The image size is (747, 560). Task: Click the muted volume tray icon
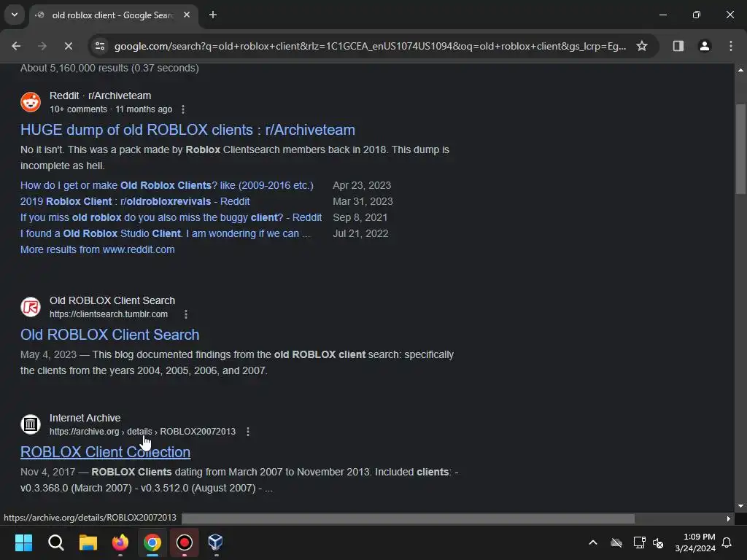tap(659, 542)
